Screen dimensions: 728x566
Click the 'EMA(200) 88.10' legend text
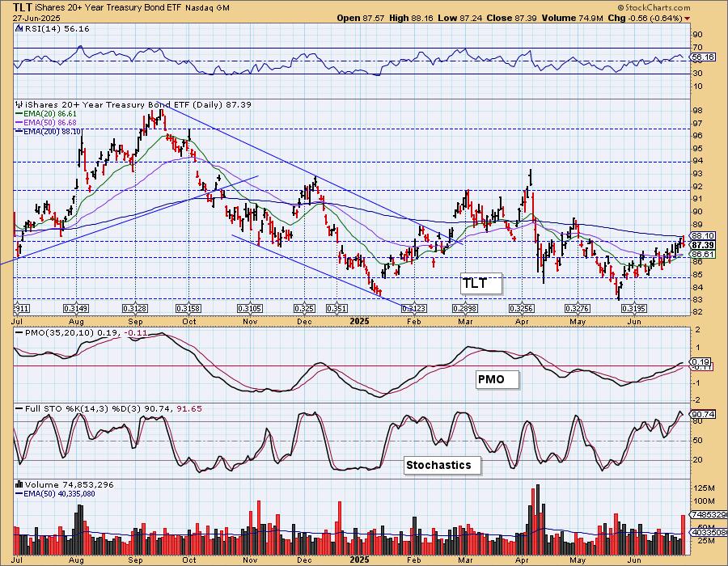[53, 132]
